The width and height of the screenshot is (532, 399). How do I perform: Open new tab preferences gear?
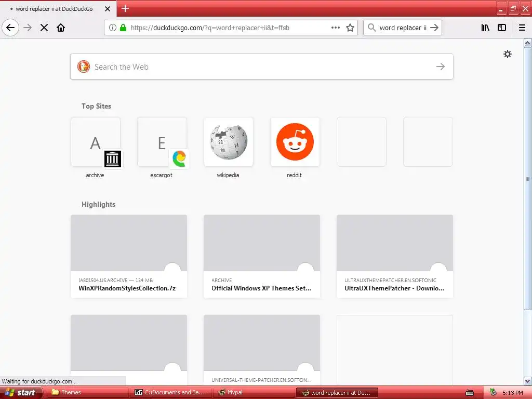pyautogui.click(x=508, y=54)
